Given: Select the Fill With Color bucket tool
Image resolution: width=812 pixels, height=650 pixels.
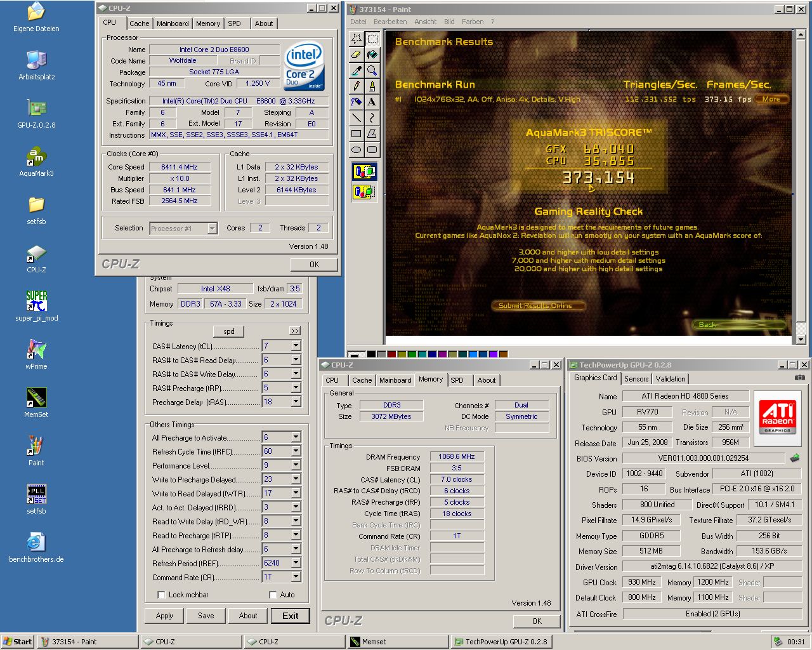Looking at the screenshot, I should coord(372,55).
